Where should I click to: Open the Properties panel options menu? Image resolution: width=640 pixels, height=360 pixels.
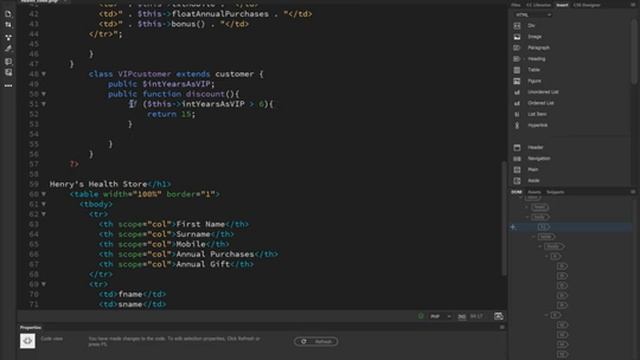pos(502,327)
